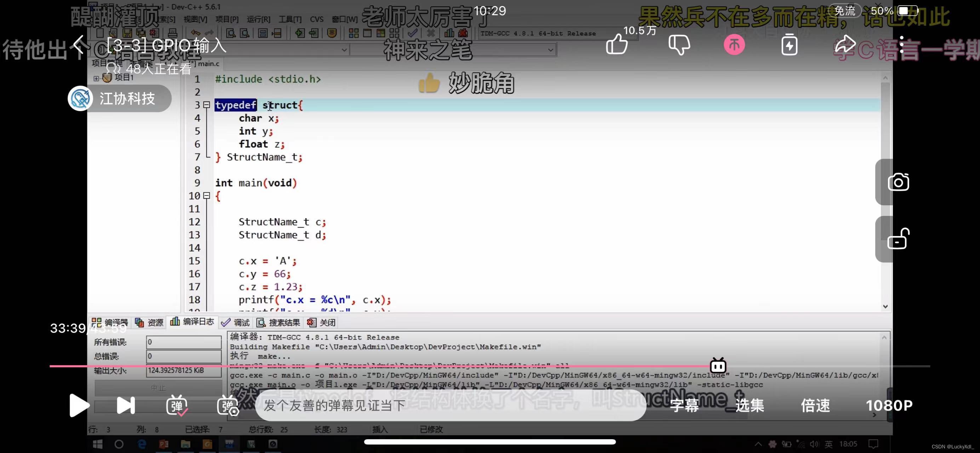Open the 运行[R] menu
Screen dimensions: 980x453
(259, 19)
